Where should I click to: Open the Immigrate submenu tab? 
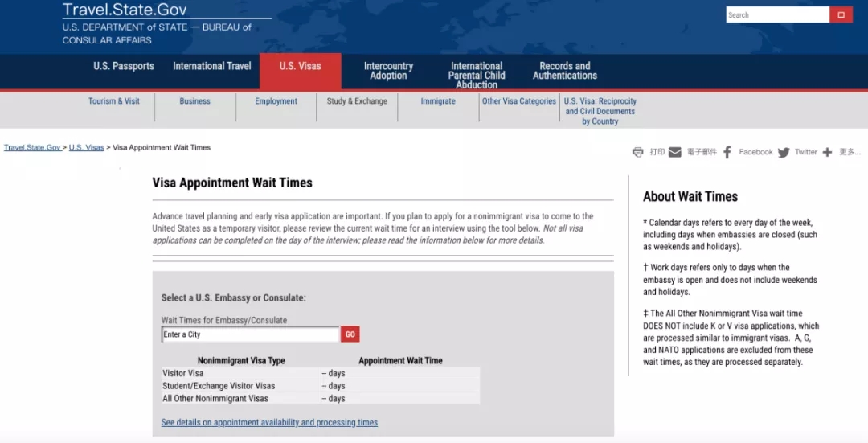[438, 101]
